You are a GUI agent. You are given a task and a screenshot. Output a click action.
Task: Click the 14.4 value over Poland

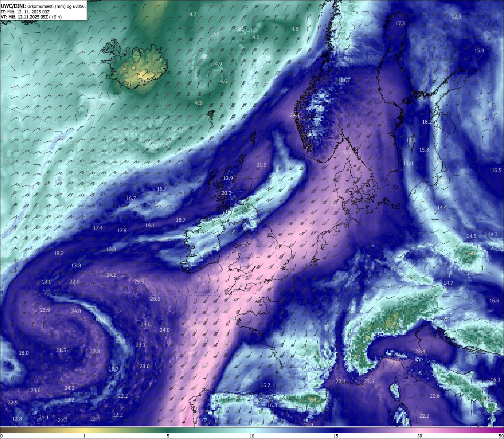[x=442, y=208]
